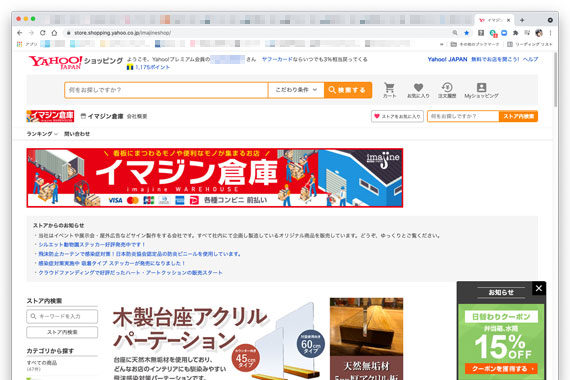Click the page vertical scrollbar
This screenshot has height=380, width=570.
click(555, 80)
